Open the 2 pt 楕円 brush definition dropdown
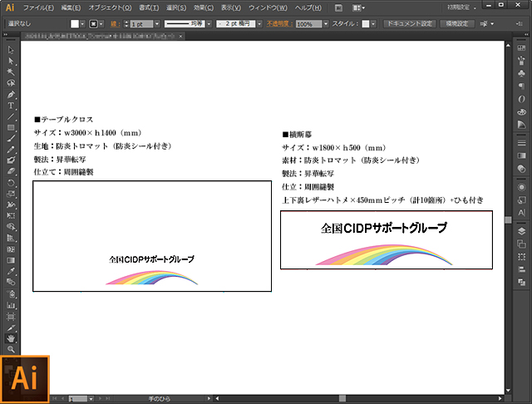Image resolution: width=532 pixels, height=404 pixels. coord(259,24)
